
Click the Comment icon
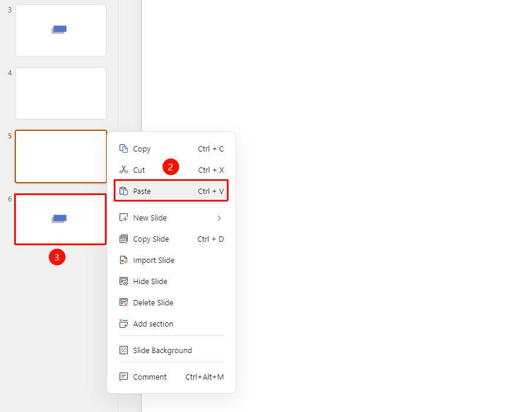pos(124,377)
